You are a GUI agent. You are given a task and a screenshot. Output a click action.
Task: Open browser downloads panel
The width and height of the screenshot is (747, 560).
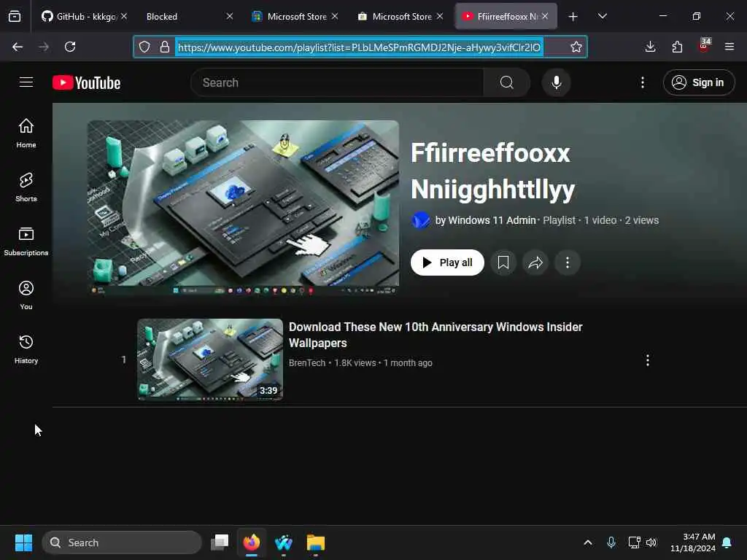point(650,47)
